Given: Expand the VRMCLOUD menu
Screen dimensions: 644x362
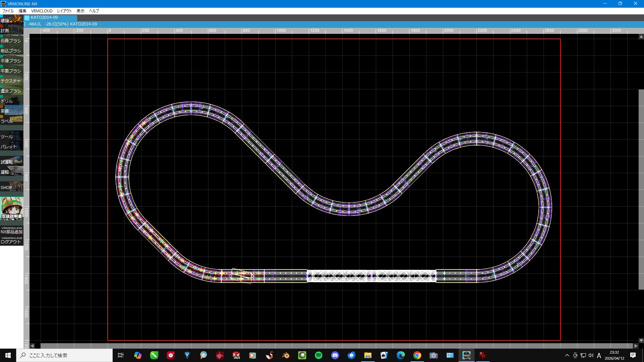Looking at the screenshot, I should pos(42,11).
